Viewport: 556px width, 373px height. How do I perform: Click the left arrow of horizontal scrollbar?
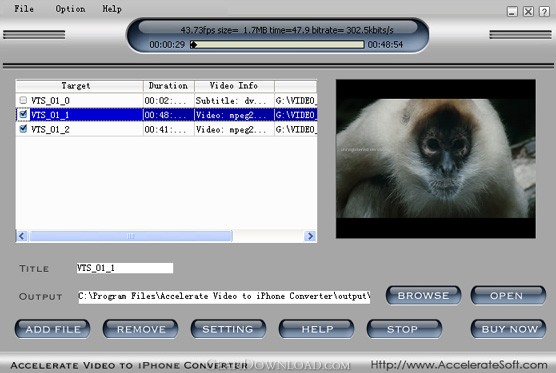pyautogui.click(x=22, y=236)
